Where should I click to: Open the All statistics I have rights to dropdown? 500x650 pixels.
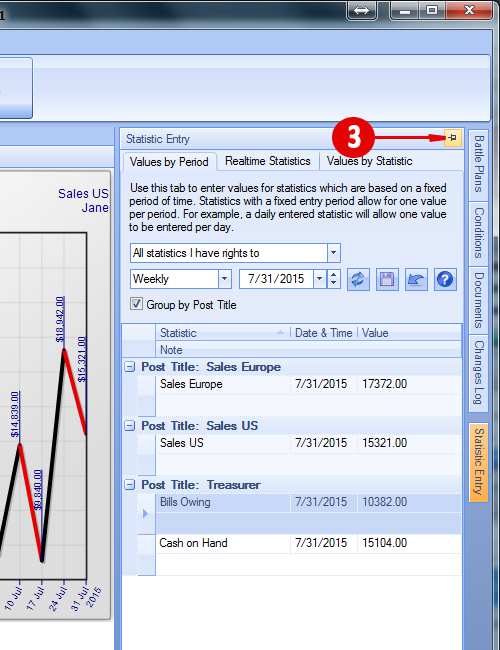click(334, 253)
